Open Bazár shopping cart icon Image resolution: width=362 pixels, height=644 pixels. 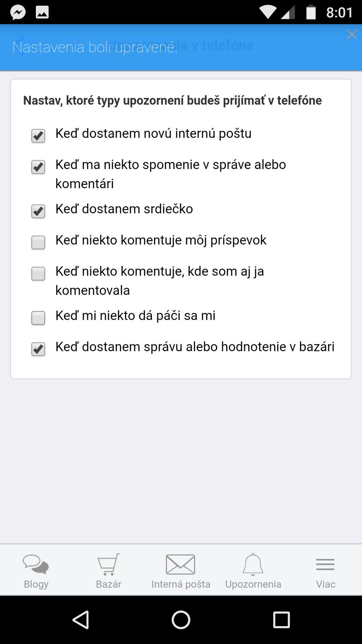pyautogui.click(x=109, y=564)
